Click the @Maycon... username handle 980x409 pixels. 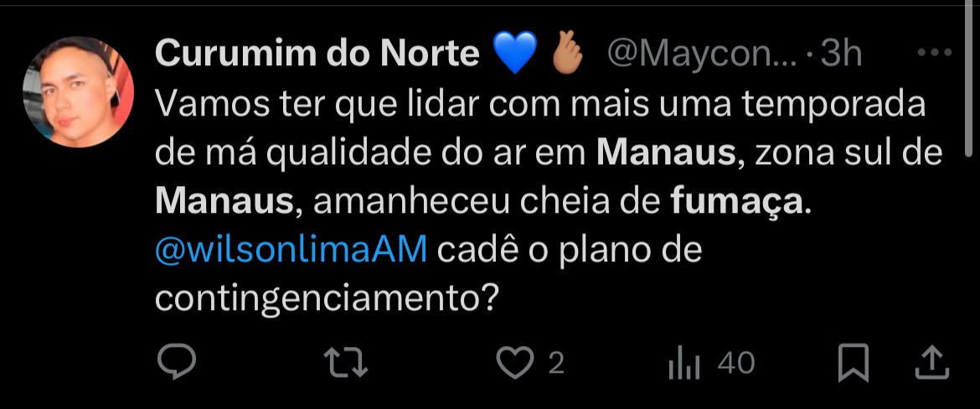(x=700, y=54)
